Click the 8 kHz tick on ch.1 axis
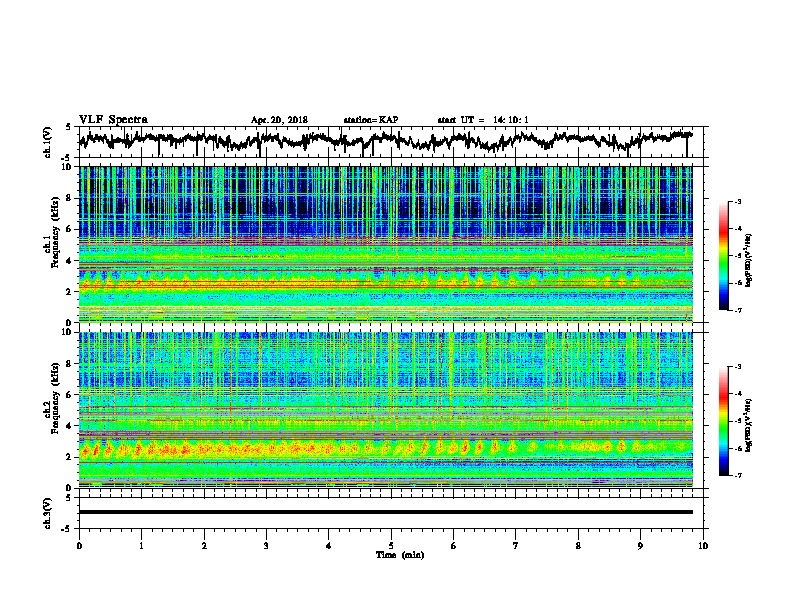Image resolution: width=792 pixels, height=612 pixels. point(71,198)
